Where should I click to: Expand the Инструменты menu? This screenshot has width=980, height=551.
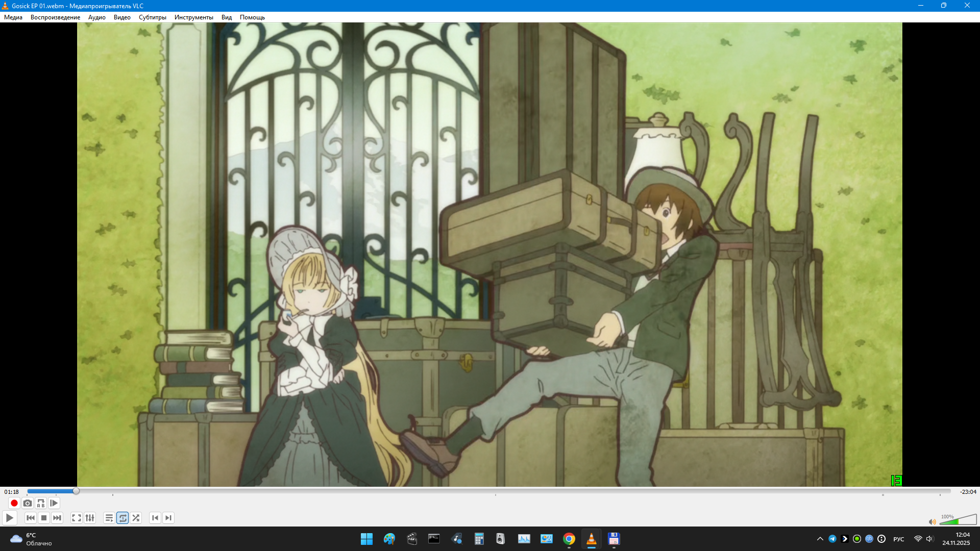coord(193,17)
